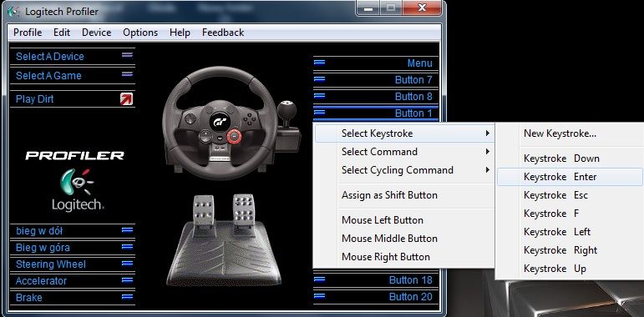Image resolution: width=644 pixels, height=317 pixels.
Task: Select Keystroke Enter
Action: (570, 177)
